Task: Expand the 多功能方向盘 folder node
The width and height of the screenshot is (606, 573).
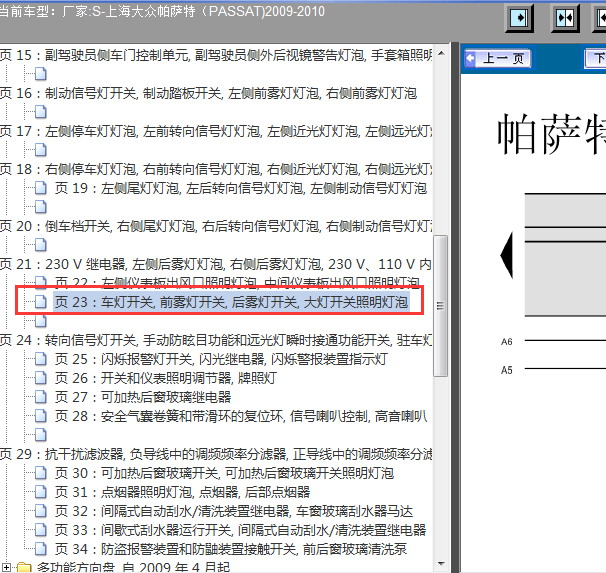Action: [x=7, y=568]
